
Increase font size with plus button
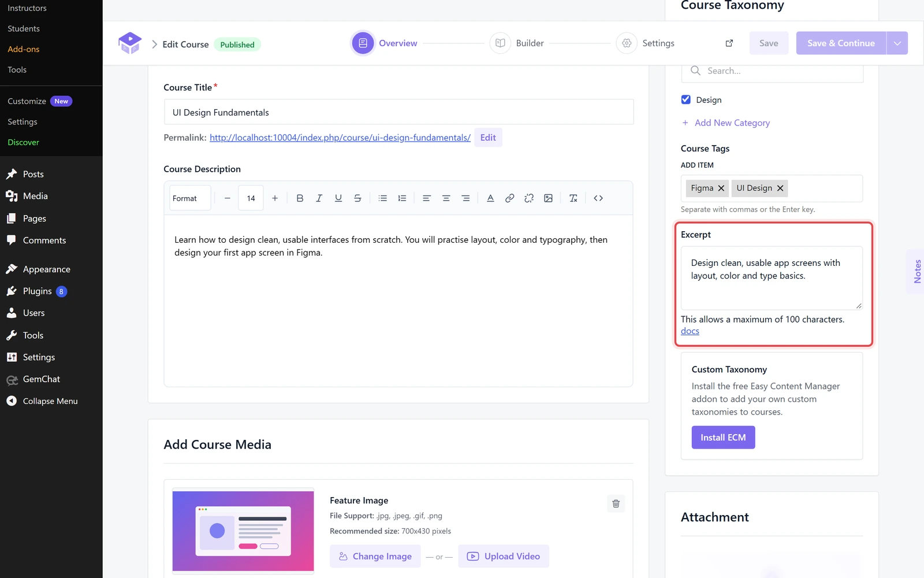[275, 198]
